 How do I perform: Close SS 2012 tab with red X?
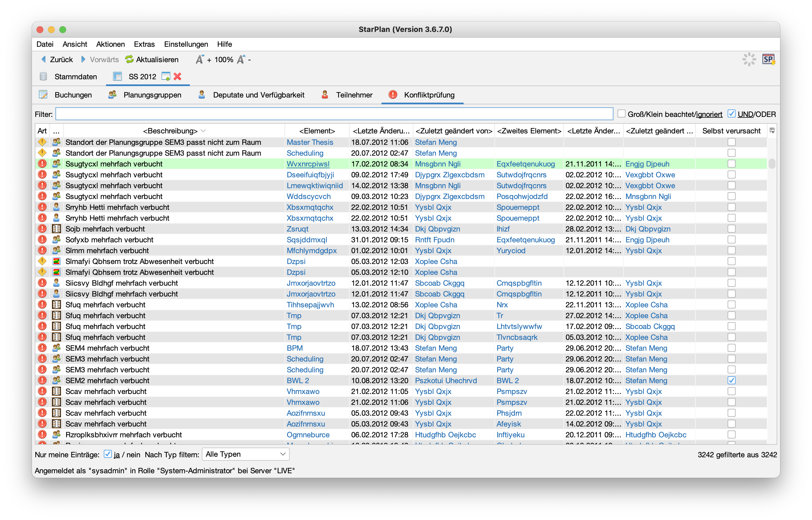coord(177,77)
